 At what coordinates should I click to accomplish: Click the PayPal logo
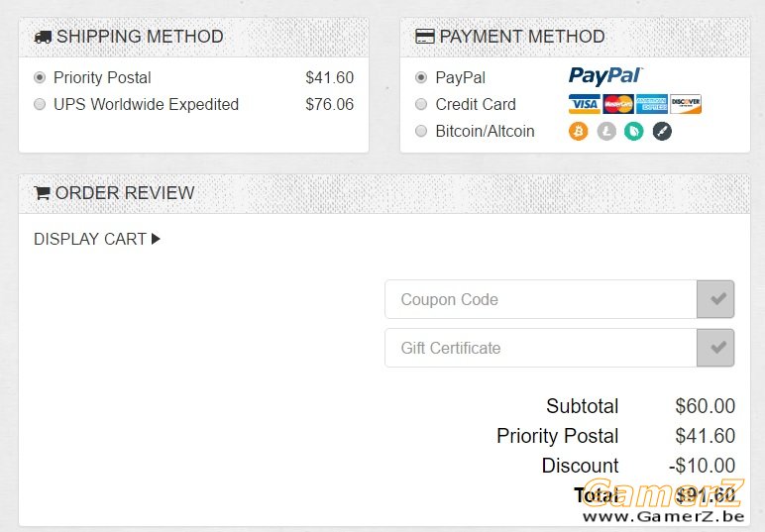605,76
